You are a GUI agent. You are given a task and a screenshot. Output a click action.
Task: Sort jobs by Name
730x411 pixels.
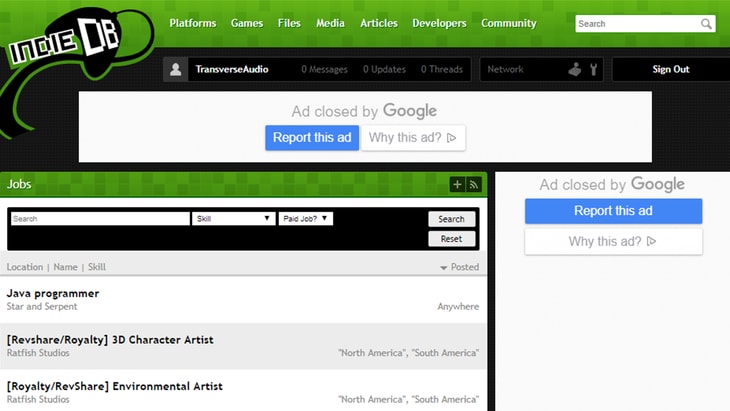pos(65,267)
